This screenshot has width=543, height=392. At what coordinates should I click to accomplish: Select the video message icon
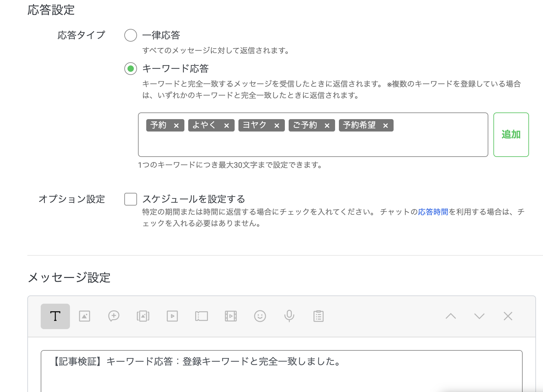172,316
